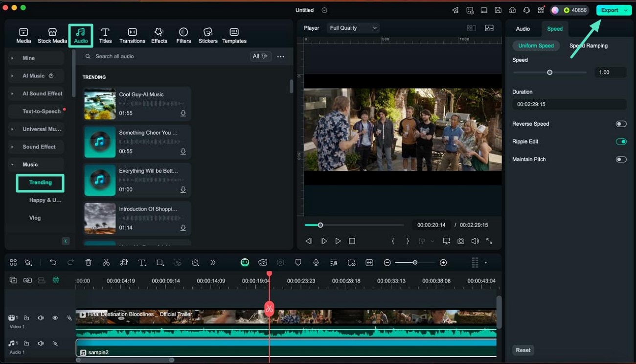Take a snapshot with camera icon
This screenshot has width=636, height=364.
tap(461, 241)
